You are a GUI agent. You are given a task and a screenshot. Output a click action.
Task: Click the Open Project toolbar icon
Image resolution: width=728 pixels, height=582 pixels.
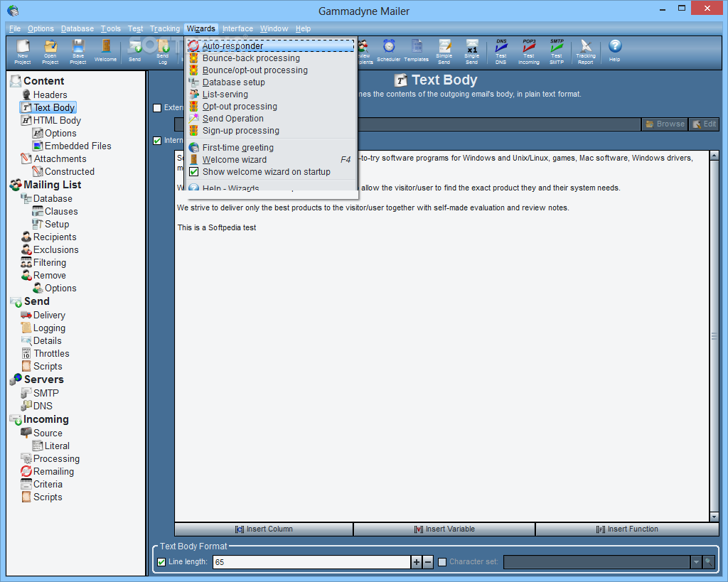tap(50, 51)
